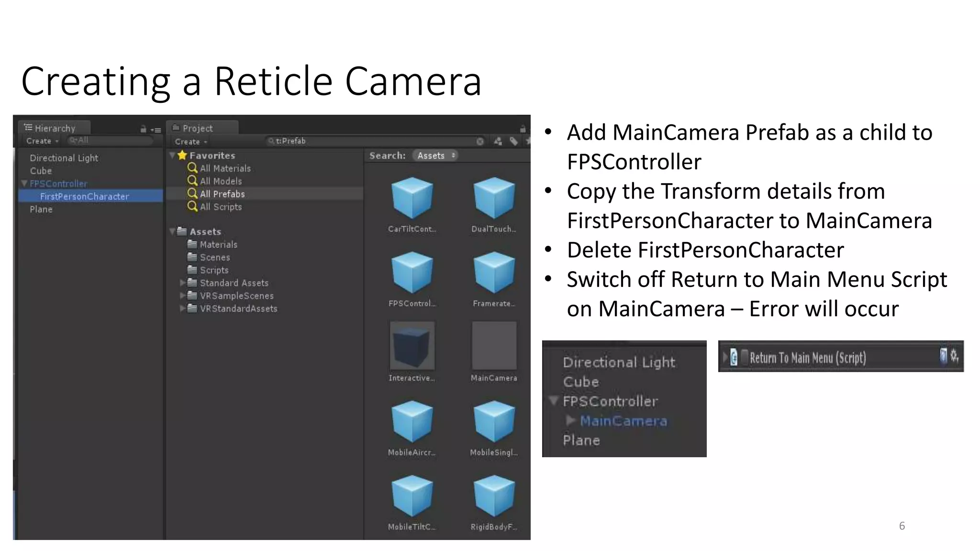Click the magnifier icon beside All Scripts
Image resolution: width=980 pixels, height=551 pixels.
point(192,206)
